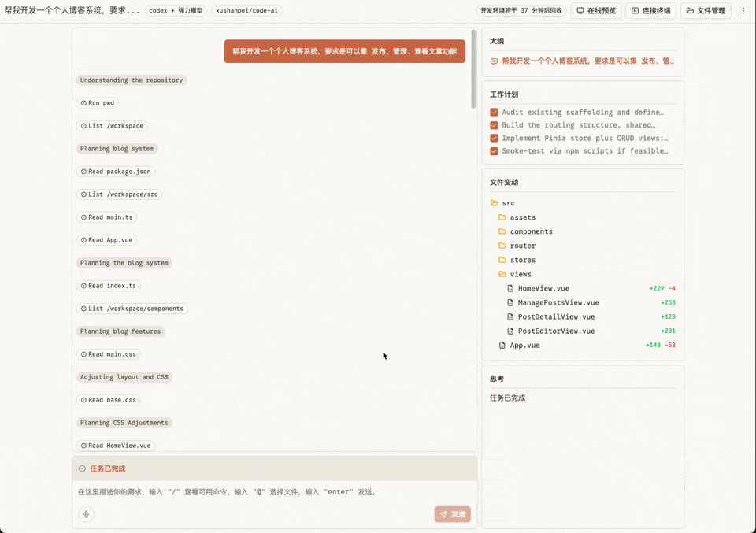Select the outline entry 帮我开发一个个人博客系统
This screenshot has height=533, width=756.
[587, 61]
